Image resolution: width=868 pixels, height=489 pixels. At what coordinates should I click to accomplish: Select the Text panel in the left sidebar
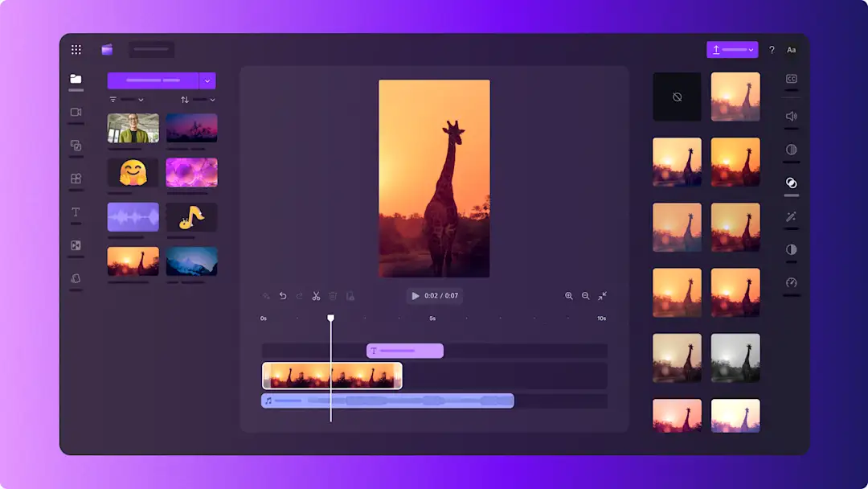pyautogui.click(x=76, y=212)
